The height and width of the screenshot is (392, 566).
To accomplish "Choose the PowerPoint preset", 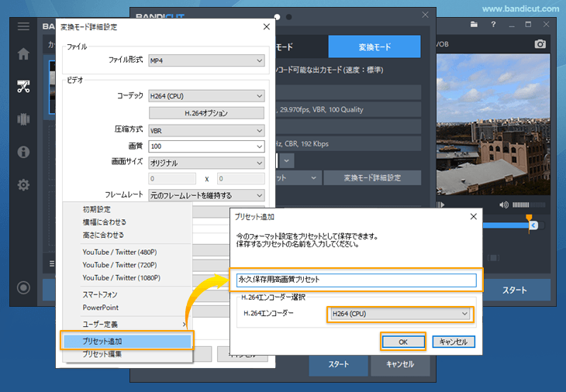I will coord(127,308).
